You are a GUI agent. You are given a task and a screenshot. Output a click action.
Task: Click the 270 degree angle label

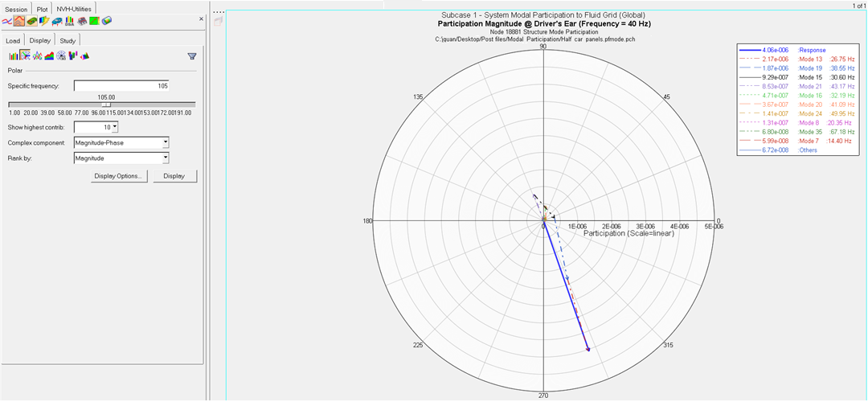click(x=543, y=396)
